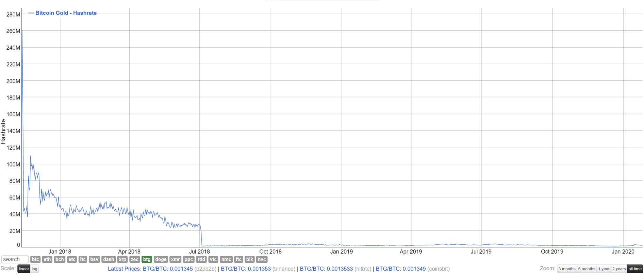Screen dimensions: 644x275
Task: Click the Hashrate y-axis title
Action: click(x=3, y=132)
